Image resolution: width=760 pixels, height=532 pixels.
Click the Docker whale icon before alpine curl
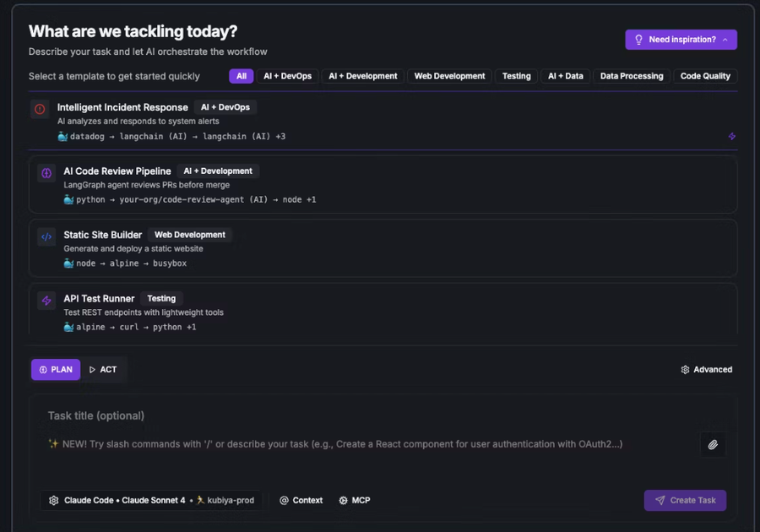[69, 328]
